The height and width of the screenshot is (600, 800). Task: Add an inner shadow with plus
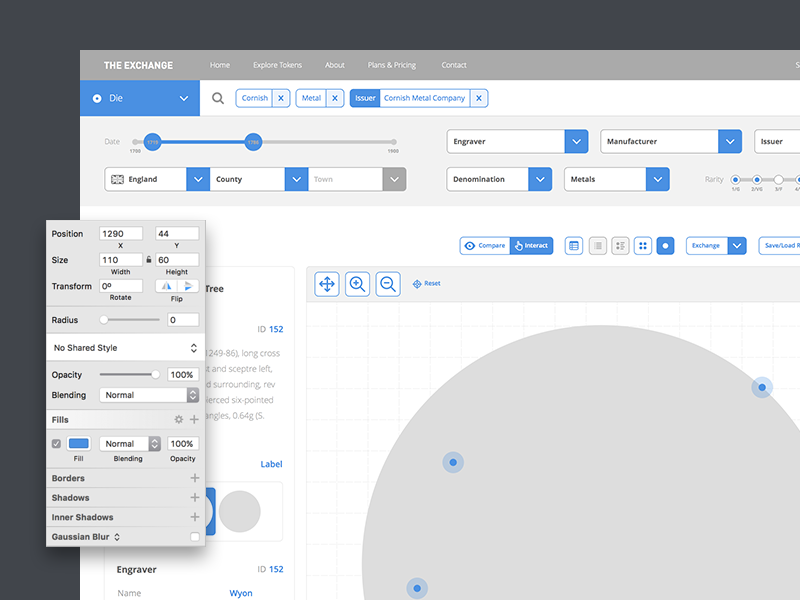[x=194, y=517]
